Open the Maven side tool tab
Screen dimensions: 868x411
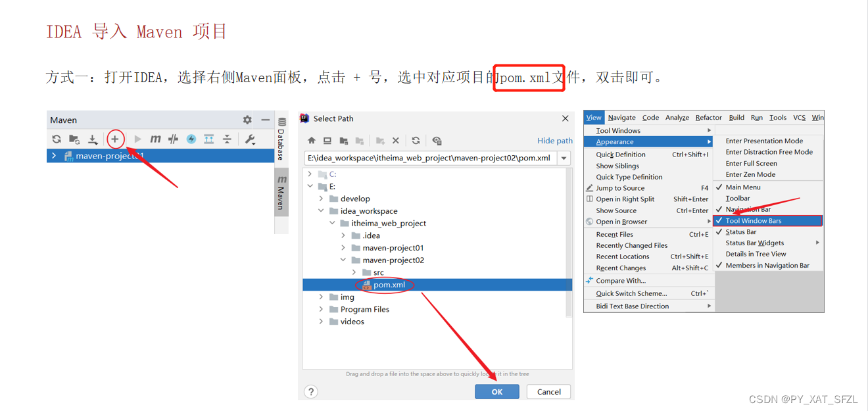[x=281, y=192]
